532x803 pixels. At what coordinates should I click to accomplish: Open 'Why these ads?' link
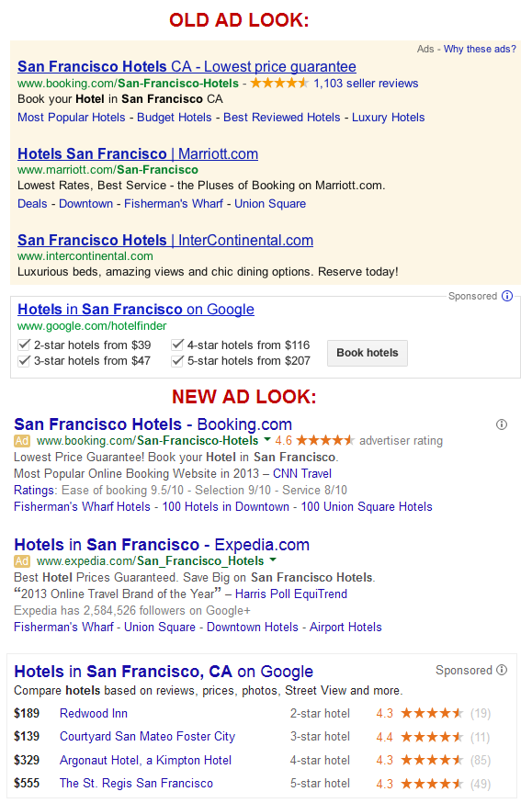[x=480, y=50]
